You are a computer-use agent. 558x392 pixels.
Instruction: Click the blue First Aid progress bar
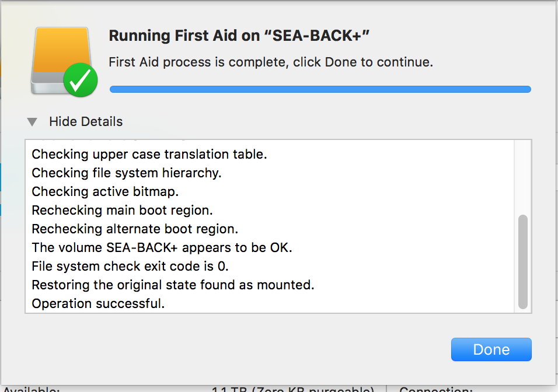pos(320,89)
